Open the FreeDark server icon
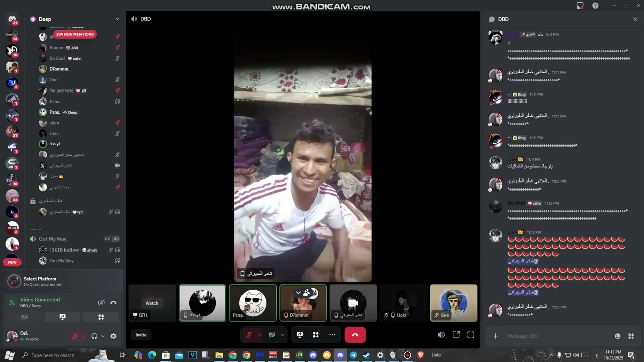Viewport: 644px width, 362px height. pyautogui.click(x=12, y=35)
